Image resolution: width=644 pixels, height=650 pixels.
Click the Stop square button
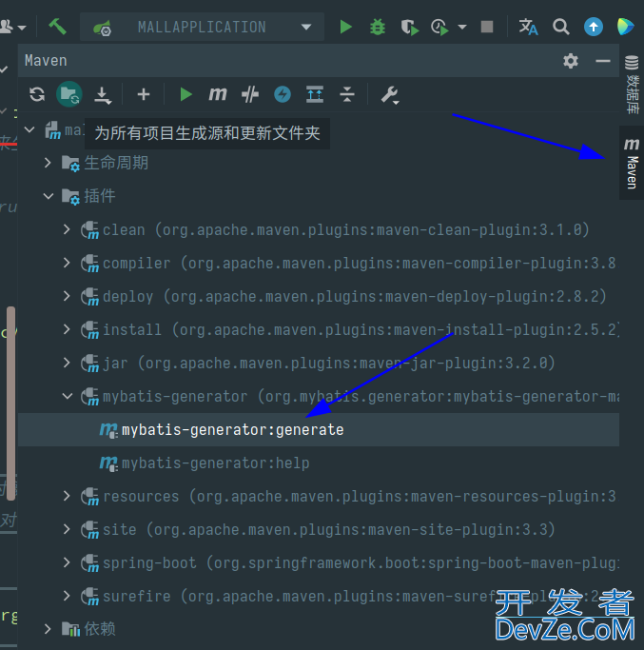[487, 27]
